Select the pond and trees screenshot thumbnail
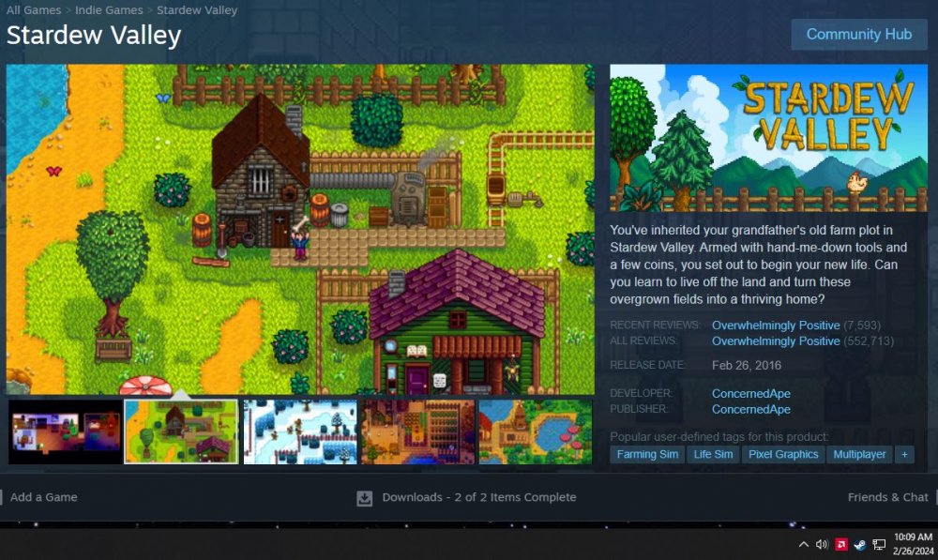 coord(536,432)
